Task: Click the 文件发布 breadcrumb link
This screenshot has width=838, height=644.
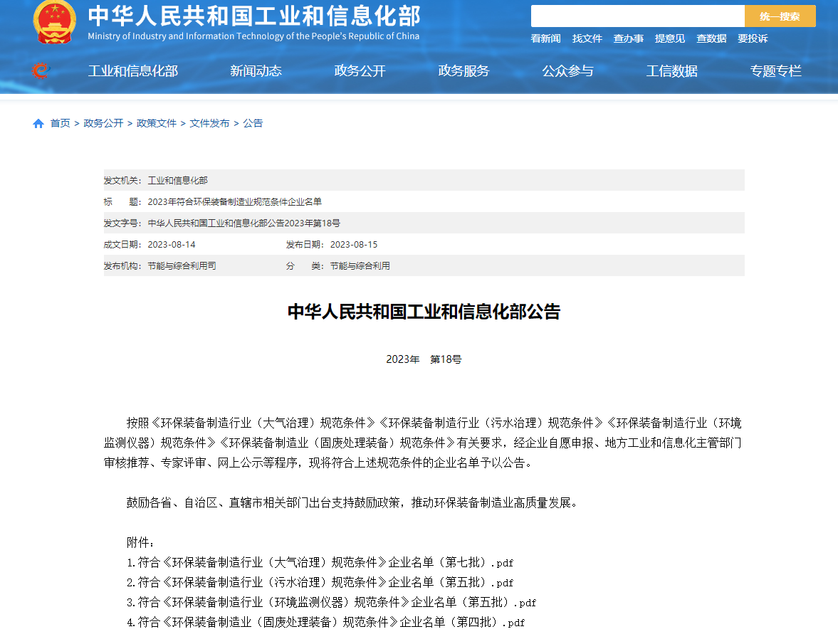Action: click(x=209, y=123)
